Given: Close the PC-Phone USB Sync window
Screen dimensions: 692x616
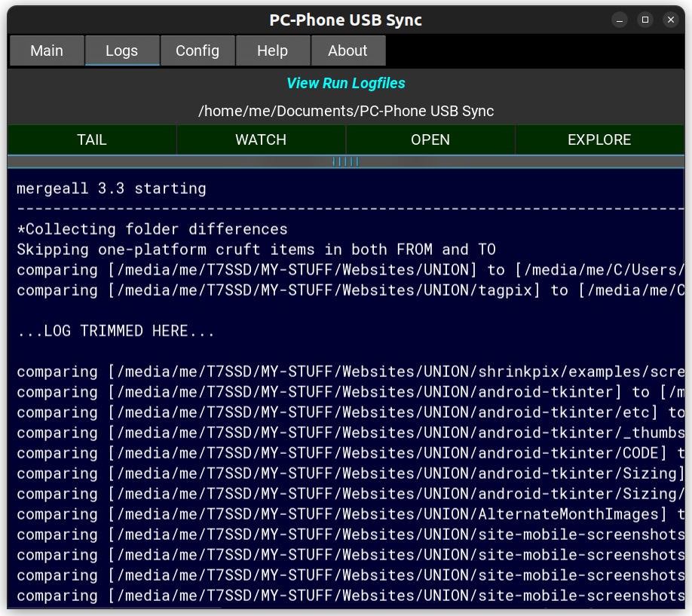Looking at the screenshot, I should click(671, 20).
